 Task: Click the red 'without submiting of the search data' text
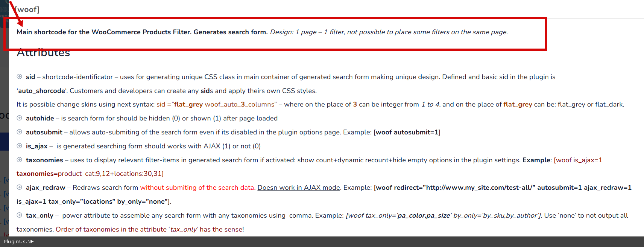(x=197, y=188)
